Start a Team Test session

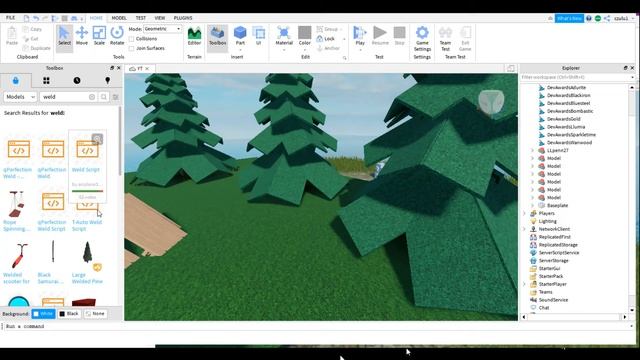coord(445,38)
